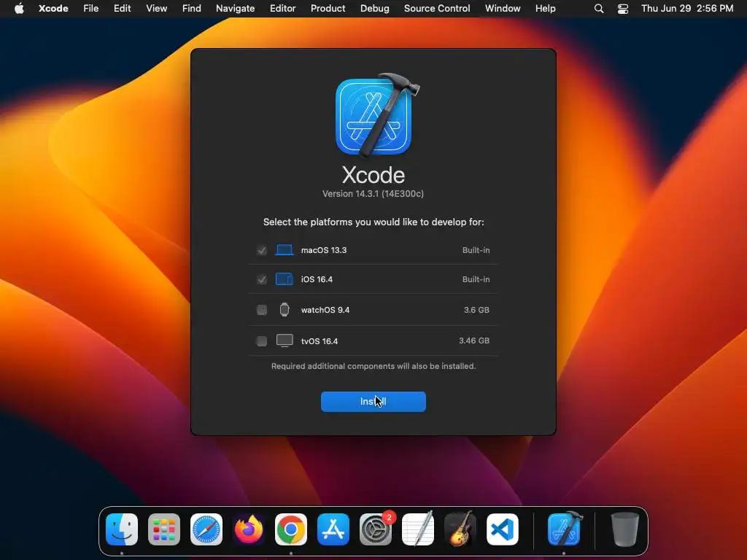Open the Product menu
The height and width of the screenshot is (560, 747).
328,8
